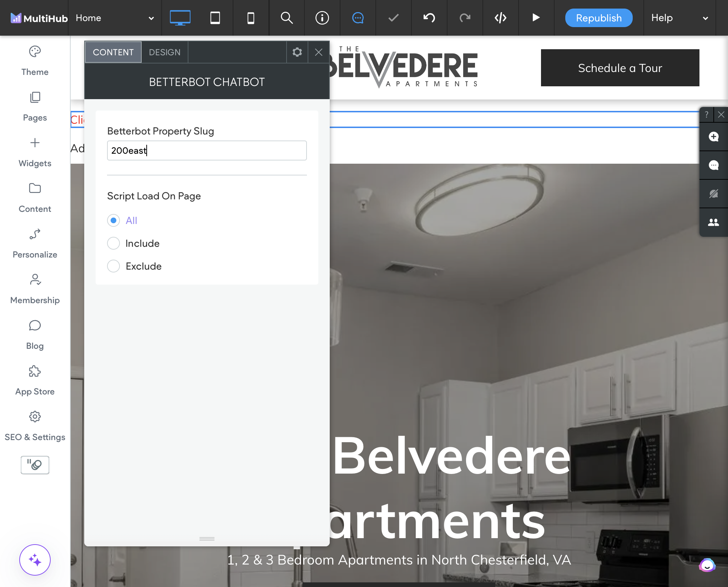Switch to tablet view
The height and width of the screenshot is (587, 728).
pyautogui.click(x=215, y=18)
